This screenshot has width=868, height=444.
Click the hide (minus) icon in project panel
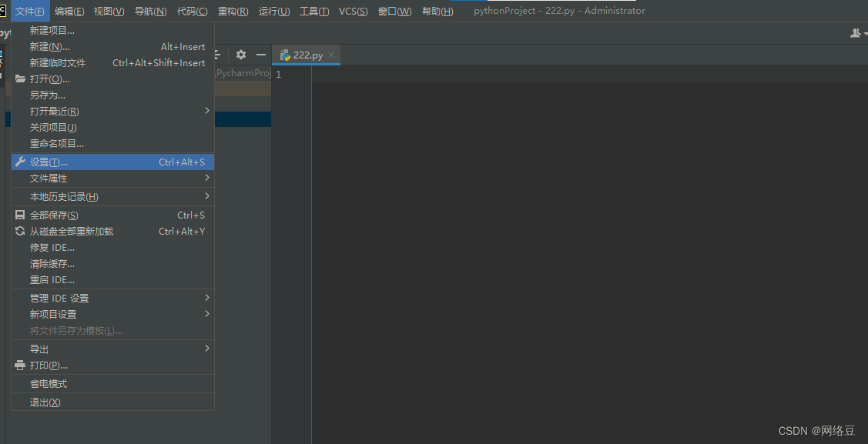(261, 54)
